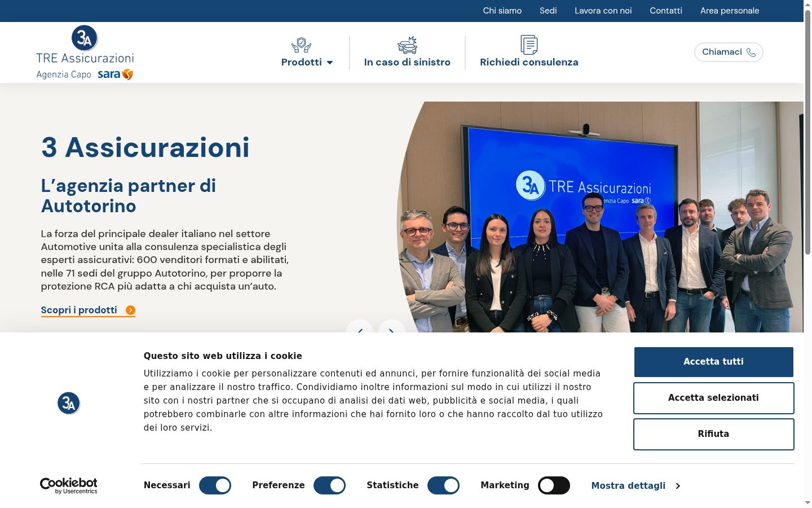Click the Cookiebot by Usercentrics logo
Screen dimensions: 812x508
(x=69, y=485)
